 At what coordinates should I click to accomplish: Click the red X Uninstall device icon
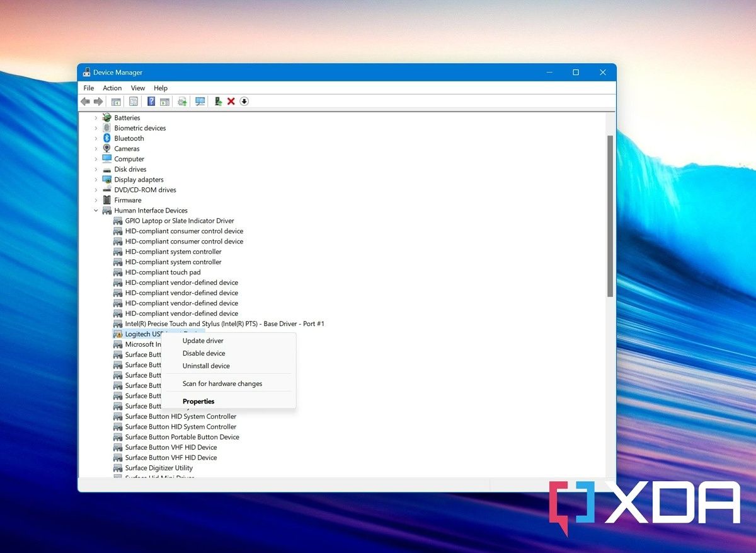coord(231,102)
